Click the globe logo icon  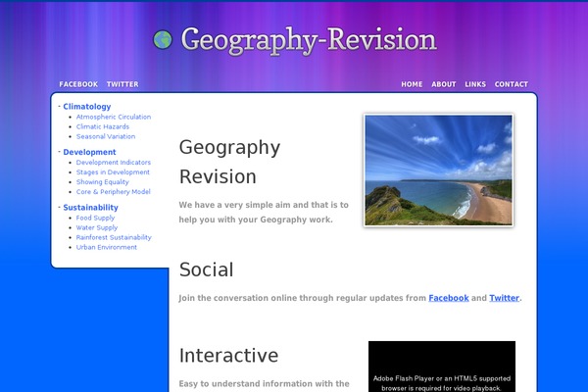pyautogui.click(x=163, y=39)
